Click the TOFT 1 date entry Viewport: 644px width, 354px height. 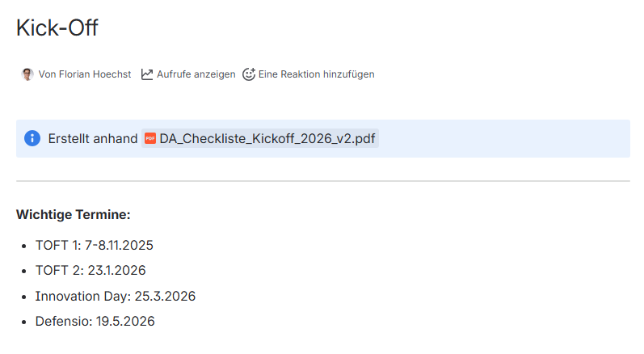94,245
